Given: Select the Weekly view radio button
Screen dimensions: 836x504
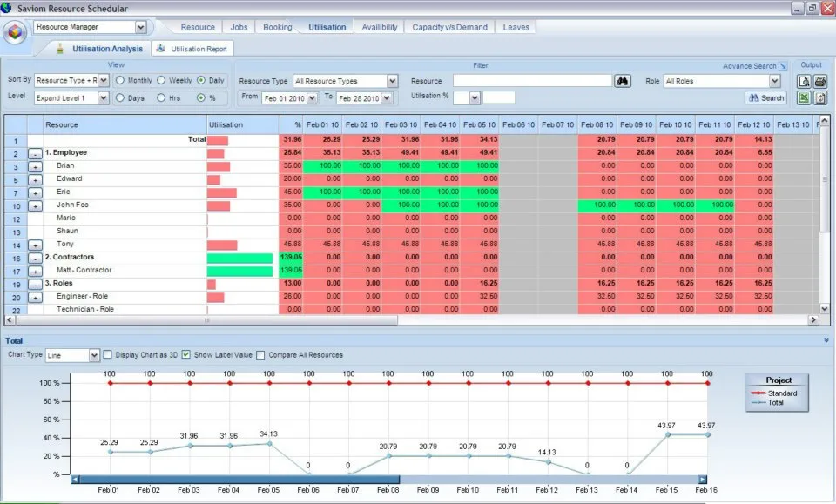Looking at the screenshot, I should pyautogui.click(x=161, y=80).
